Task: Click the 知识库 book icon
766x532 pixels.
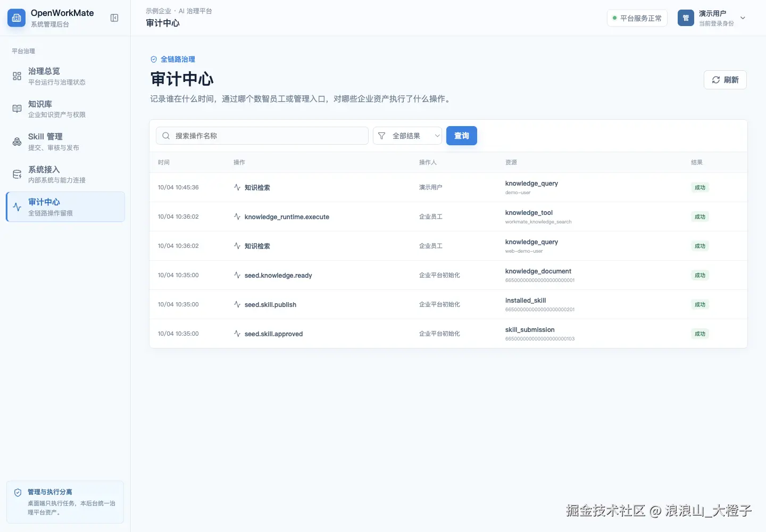Action: coord(17,109)
